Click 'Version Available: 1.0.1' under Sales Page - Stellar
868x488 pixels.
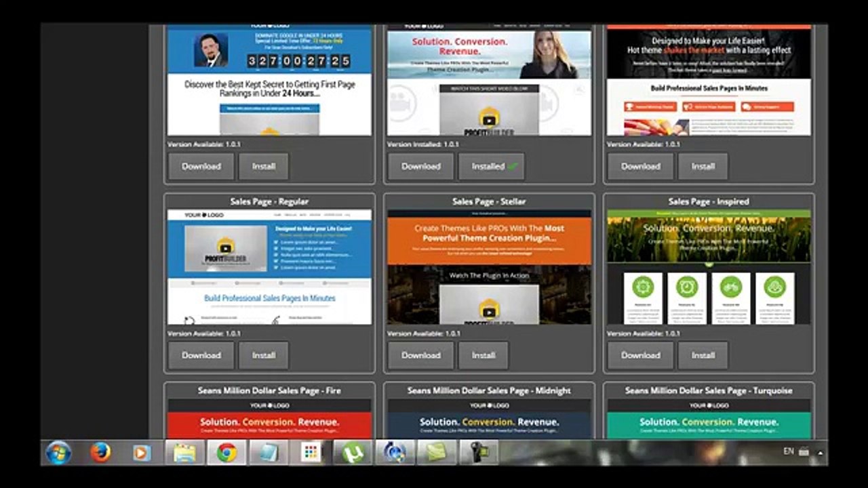tap(424, 333)
